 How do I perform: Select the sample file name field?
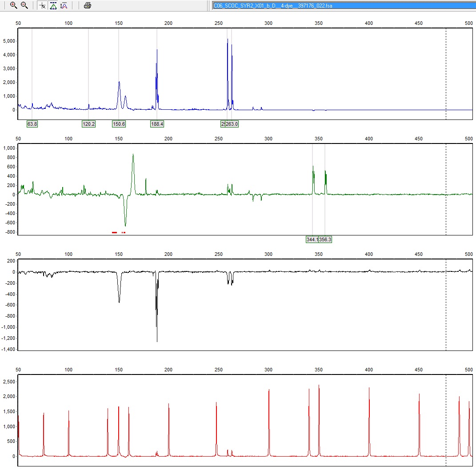point(342,5)
